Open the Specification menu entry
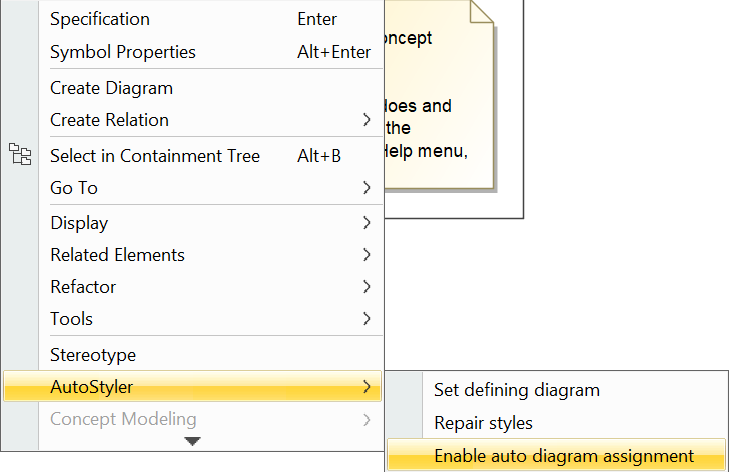The width and height of the screenshot is (731, 472). [100, 19]
